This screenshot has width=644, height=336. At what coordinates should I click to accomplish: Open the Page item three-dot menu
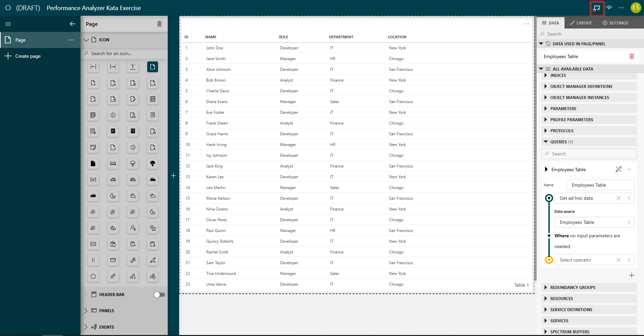tap(71, 40)
